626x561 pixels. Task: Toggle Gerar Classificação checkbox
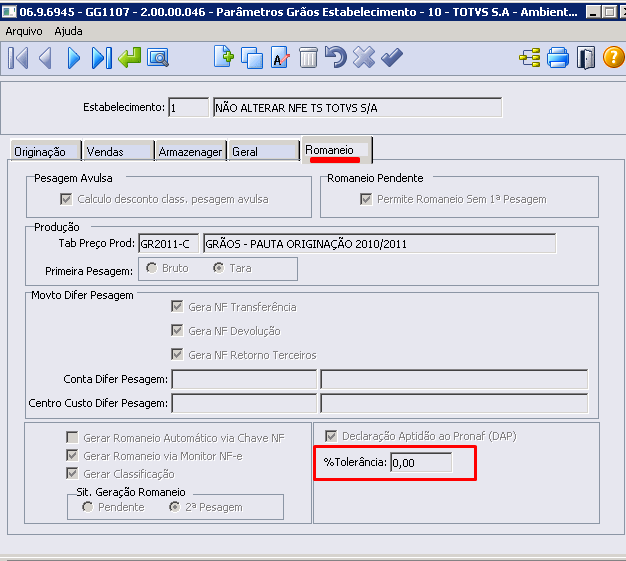[72, 474]
